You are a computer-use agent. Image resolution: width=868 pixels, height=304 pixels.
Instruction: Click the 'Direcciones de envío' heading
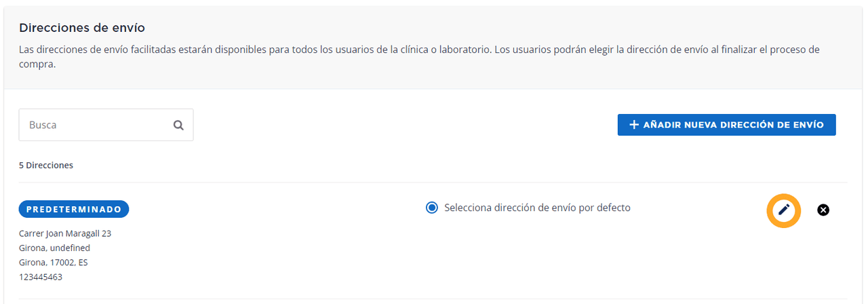pyautogui.click(x=82, y=28)
